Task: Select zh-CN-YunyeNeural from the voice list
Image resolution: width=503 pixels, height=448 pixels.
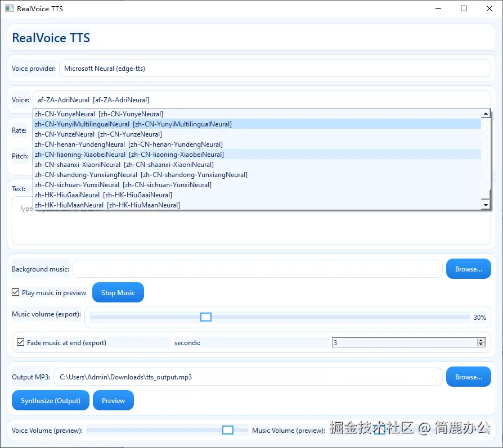Action: 257,114
